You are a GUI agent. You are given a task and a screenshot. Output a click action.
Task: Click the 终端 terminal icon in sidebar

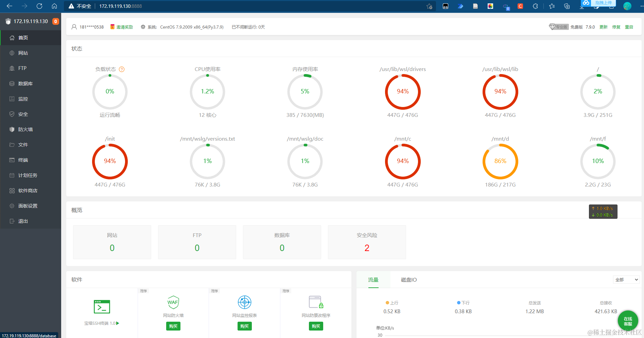point(12,160)
